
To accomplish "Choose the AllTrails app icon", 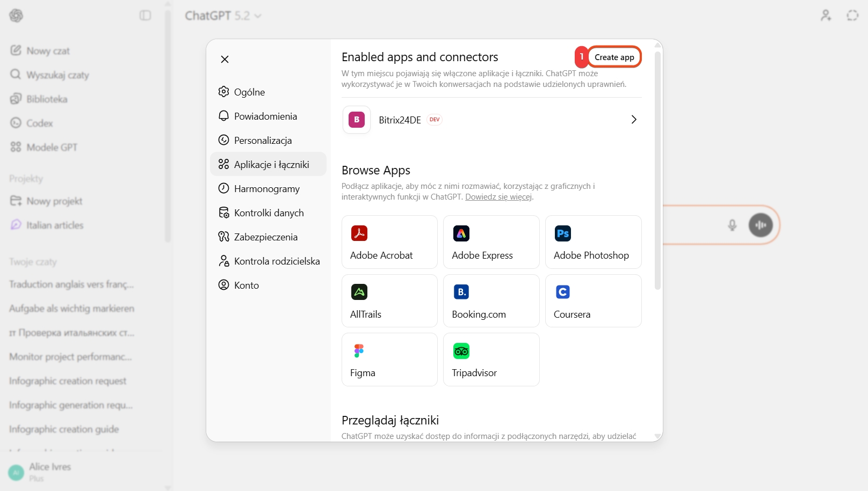I will (359, 292).
